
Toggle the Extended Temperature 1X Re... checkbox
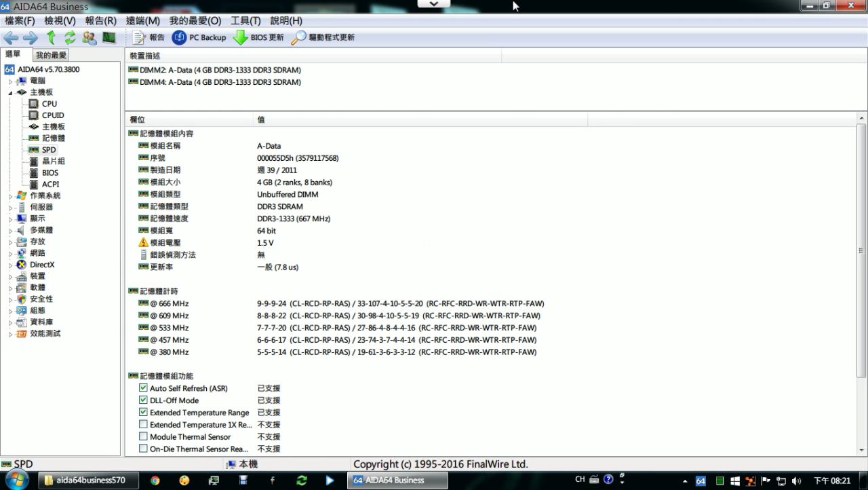point(143,424)
